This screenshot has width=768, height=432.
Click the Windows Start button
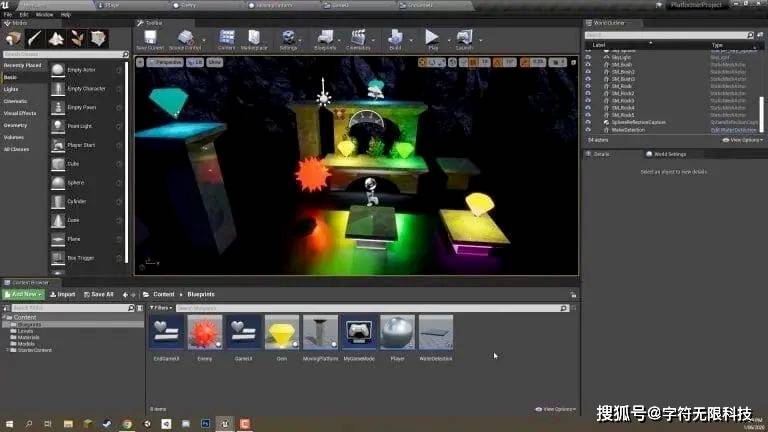[9, 424]
